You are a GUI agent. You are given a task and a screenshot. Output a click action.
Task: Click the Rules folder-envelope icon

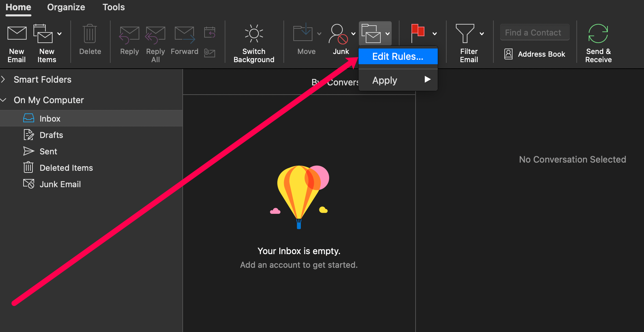371,33
